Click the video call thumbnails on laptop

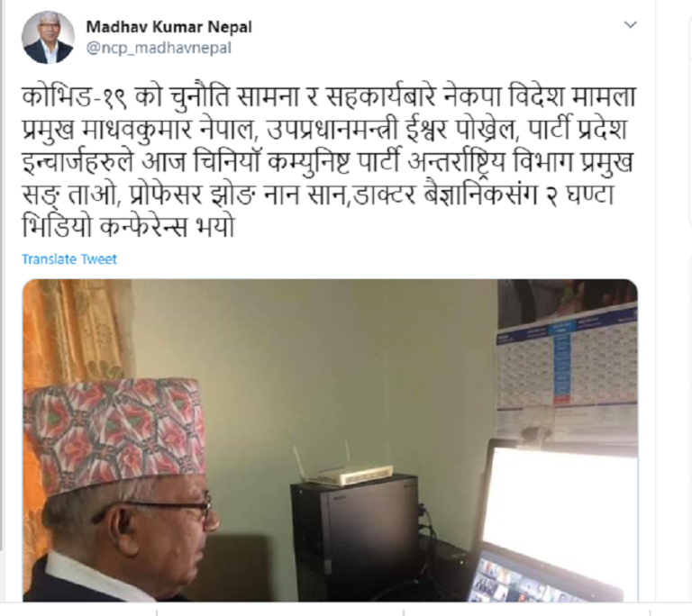point(530,583)
